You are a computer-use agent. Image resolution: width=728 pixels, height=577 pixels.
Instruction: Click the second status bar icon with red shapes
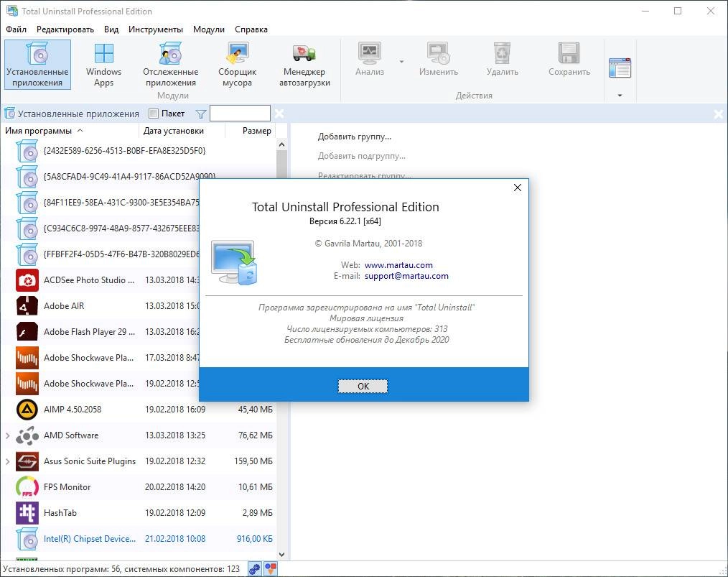point(271,568)
